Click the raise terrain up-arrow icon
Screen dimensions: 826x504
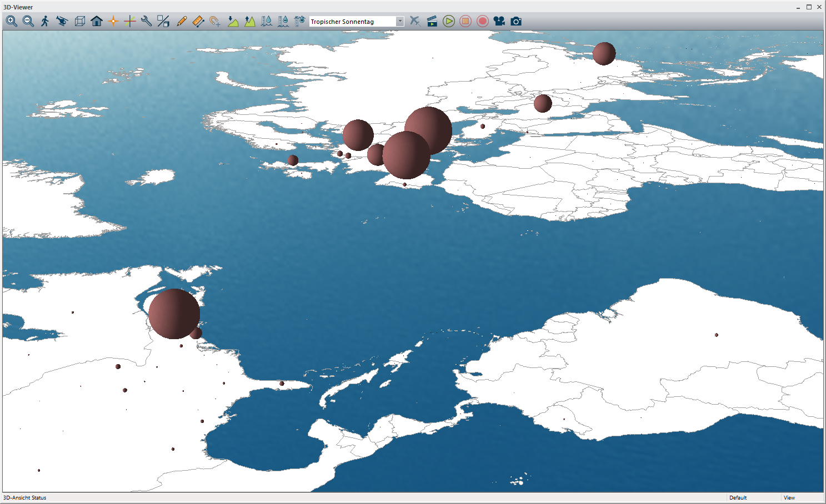[250, 21]
